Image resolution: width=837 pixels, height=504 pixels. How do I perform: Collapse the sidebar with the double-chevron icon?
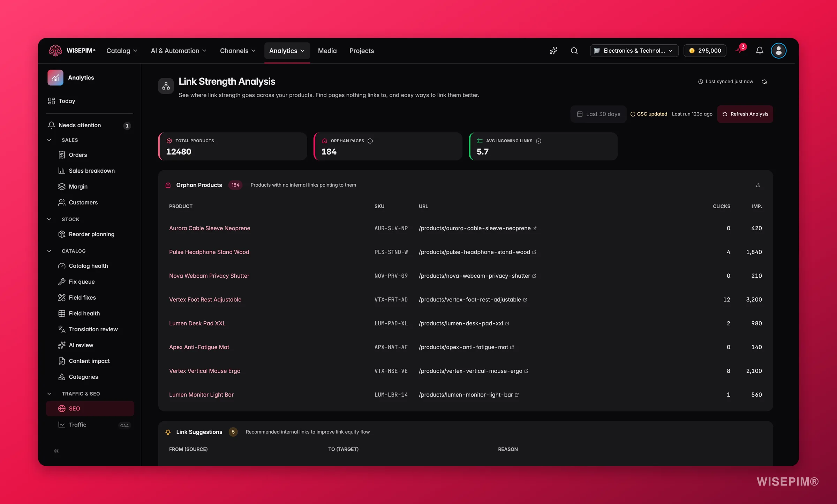pos(56,451)
